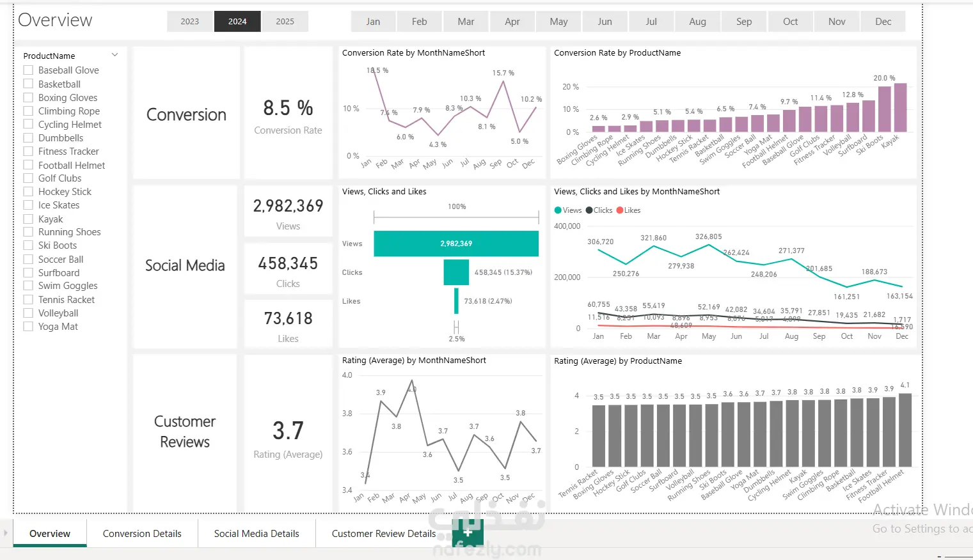
Task: Toggle the Hockey Stick checkbox
Action: (28, 192)
